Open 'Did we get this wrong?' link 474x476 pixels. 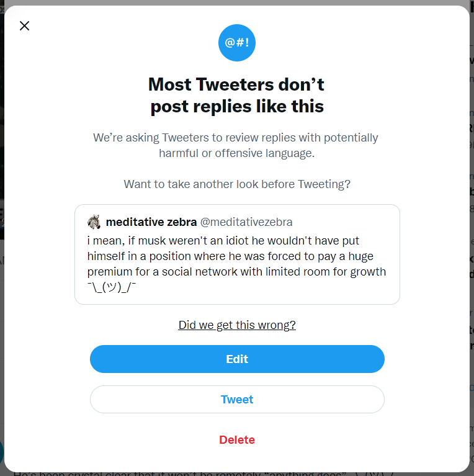coord(237,325)
